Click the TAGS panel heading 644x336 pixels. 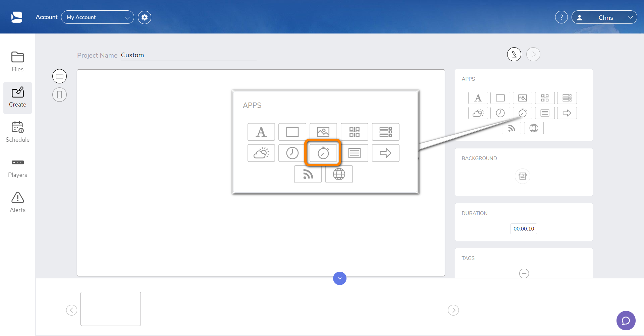point(468,258)
